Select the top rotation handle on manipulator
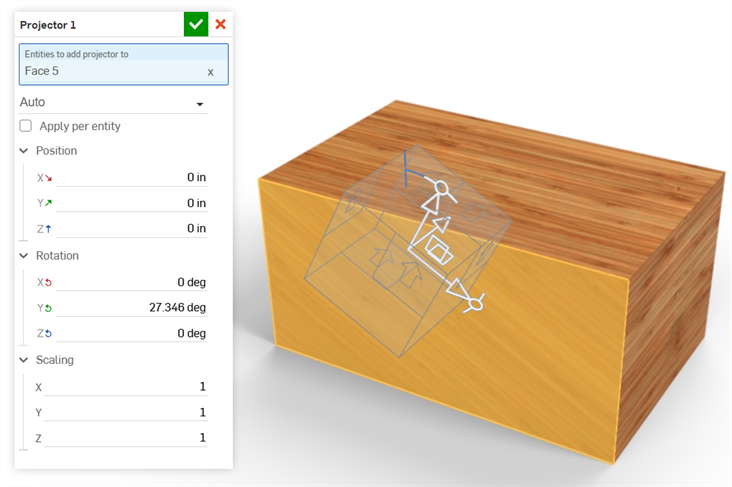This screenshot has height=487, width=732. 438,187
